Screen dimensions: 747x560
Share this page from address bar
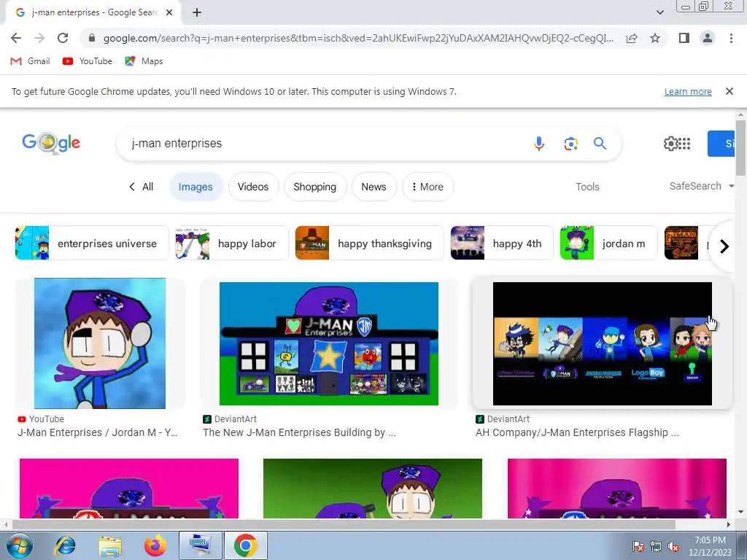(x=632, y=38)
